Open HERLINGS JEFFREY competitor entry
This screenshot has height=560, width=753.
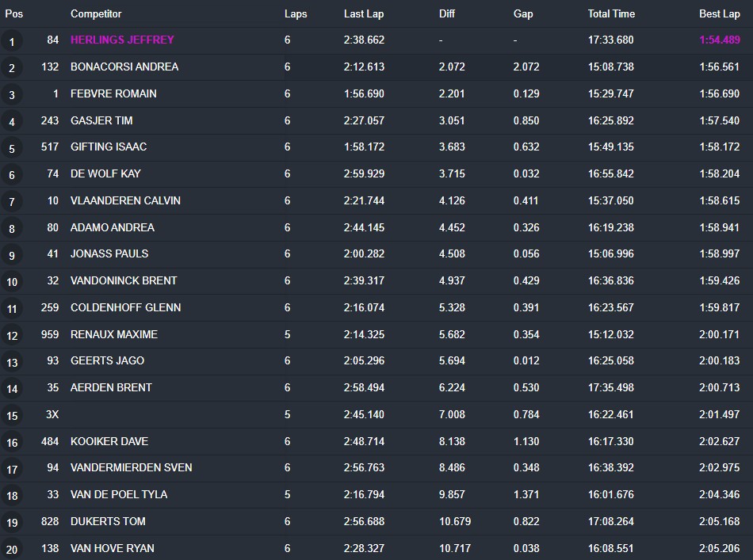(122, 40)
